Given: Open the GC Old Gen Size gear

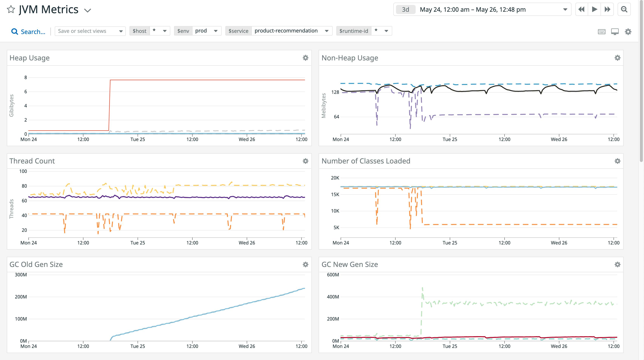Looking at the screenshot, I should coord(306,264).
